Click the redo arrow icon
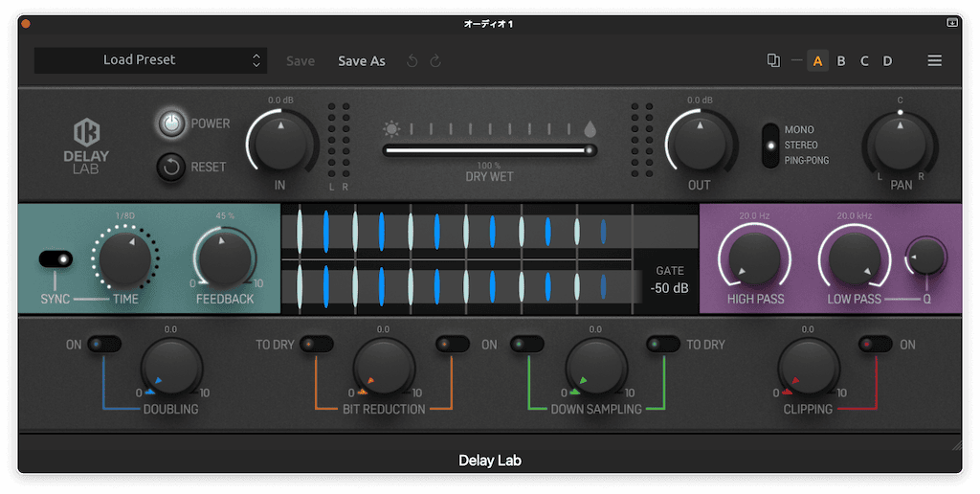This screenshot has height=494, width=980. (435, 60)
